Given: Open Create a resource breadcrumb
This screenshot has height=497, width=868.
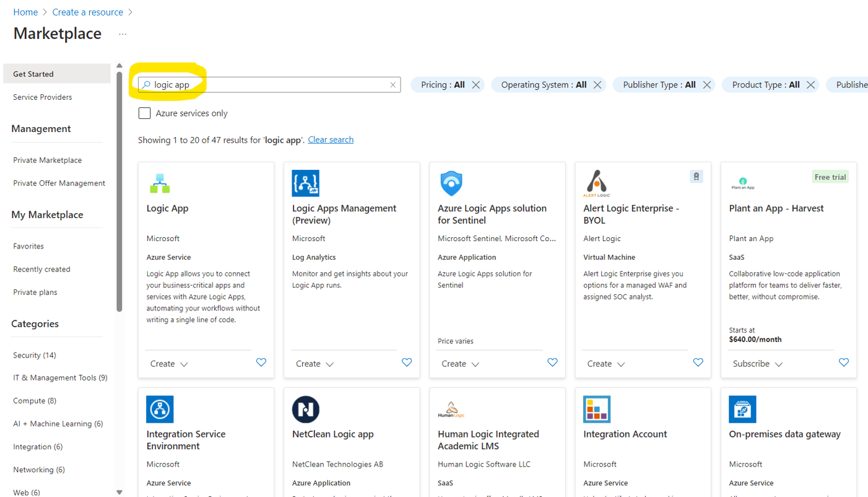Looking at the screenshot, I should [x=88, y=12].
